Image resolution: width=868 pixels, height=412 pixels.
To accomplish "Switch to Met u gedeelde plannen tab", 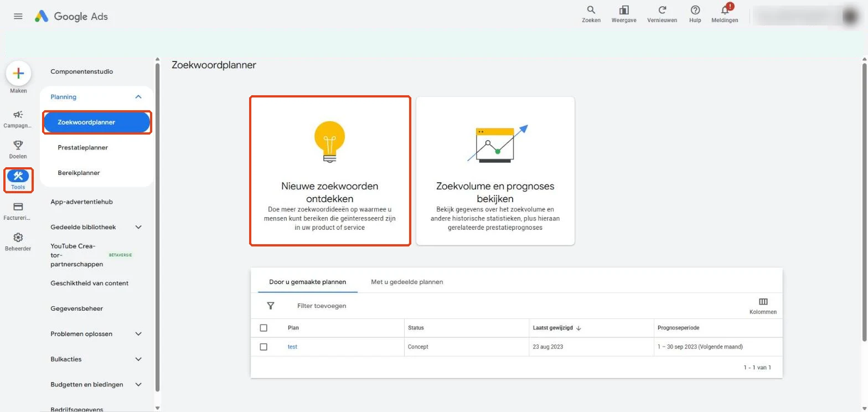I will click(x=407, y=282).
